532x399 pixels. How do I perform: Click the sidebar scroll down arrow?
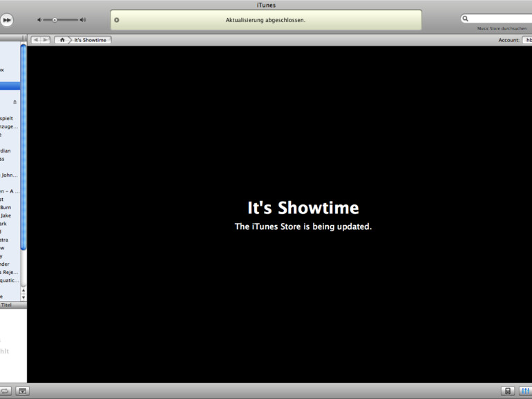[x=23, y=298]
